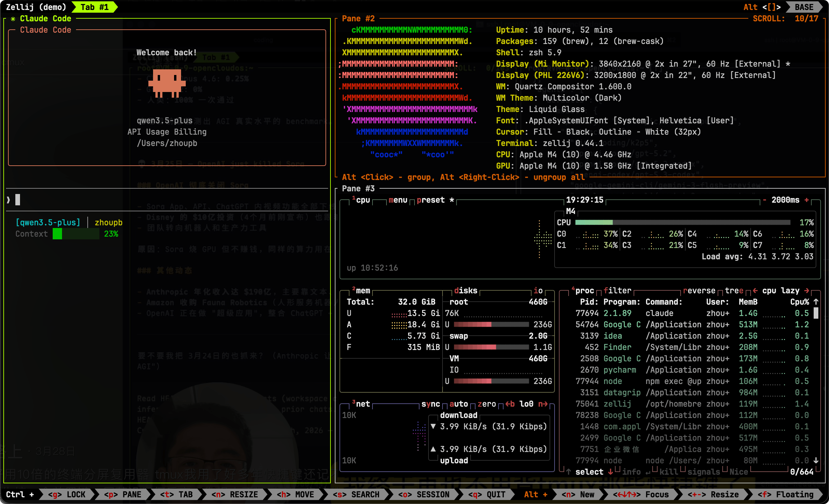Viewport: 829px width, 504px height.
Task: Click the right arrow after cpu lazy sort
Action: pyautogui.click(x=806, y=290)
